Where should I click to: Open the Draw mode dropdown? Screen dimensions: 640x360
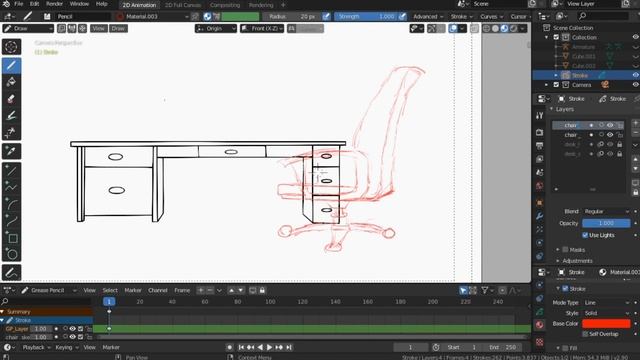[x=28, y=29]
